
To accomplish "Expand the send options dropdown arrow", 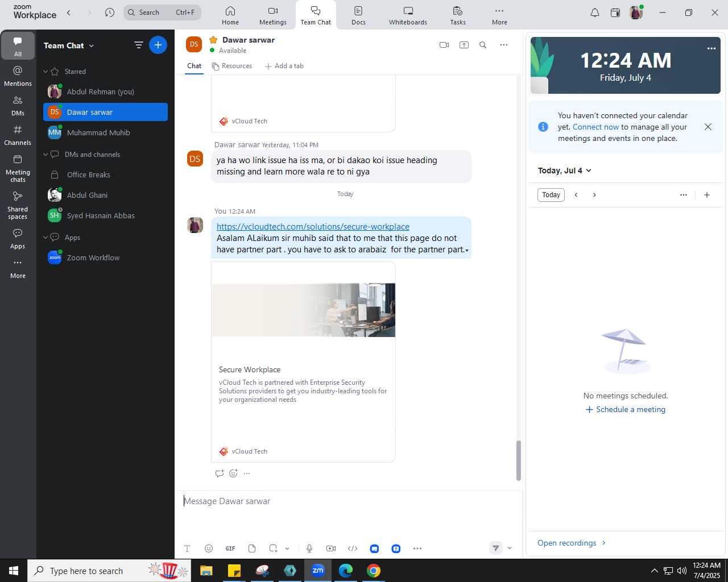I will click(x=510, y=548).
